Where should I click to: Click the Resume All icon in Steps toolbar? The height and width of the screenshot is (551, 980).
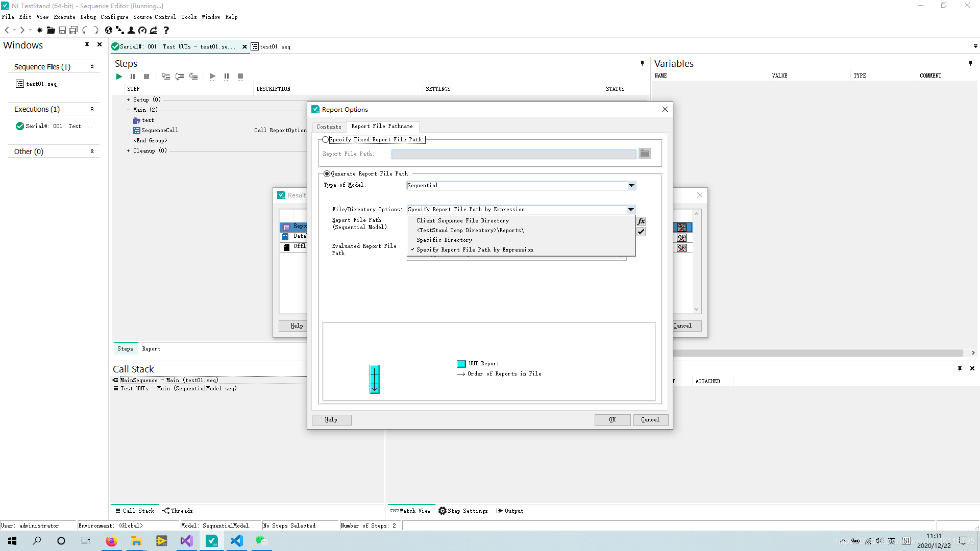pyautogui.click(x=213, y=77)
